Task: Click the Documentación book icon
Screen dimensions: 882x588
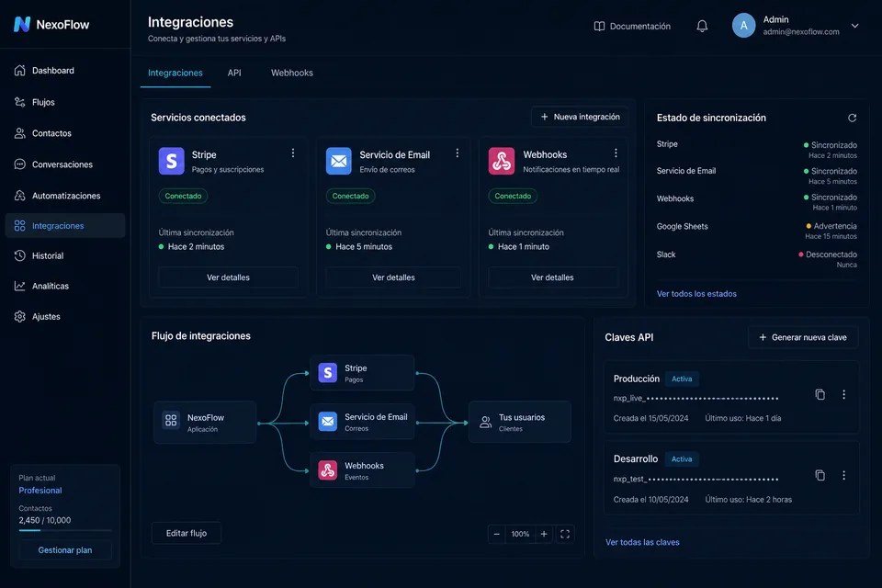Action: 600,27
